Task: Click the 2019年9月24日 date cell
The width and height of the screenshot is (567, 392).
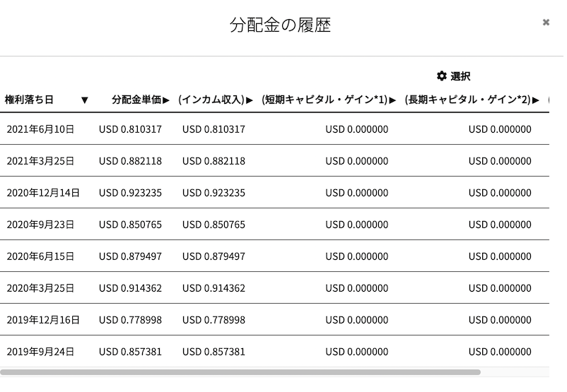Action: (x=40, y=352)
